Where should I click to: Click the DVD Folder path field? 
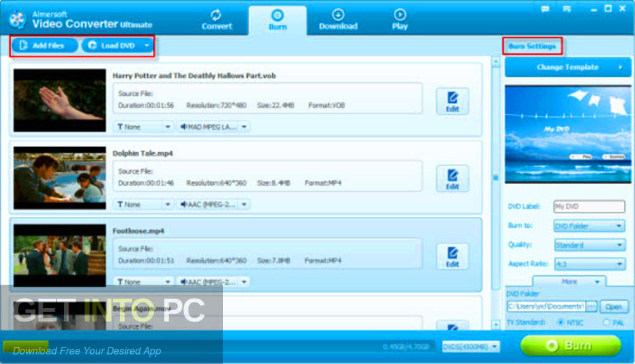coord(546,306)
